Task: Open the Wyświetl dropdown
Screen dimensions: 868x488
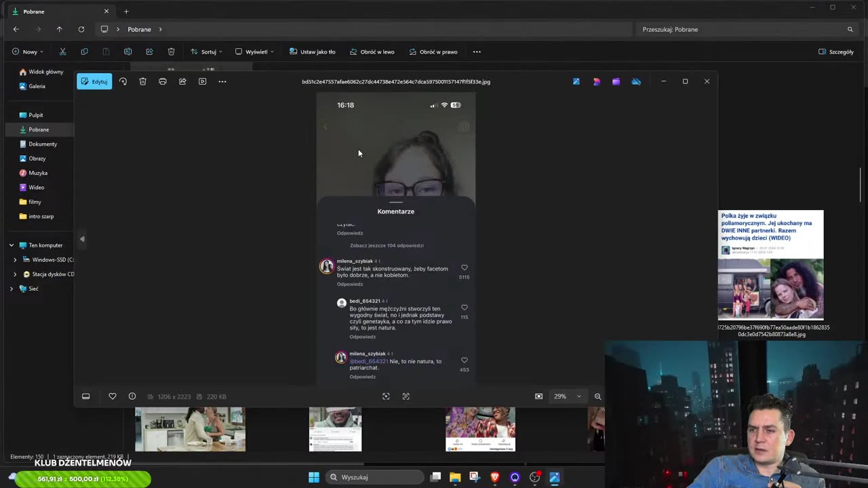Action: click(254, 52)
